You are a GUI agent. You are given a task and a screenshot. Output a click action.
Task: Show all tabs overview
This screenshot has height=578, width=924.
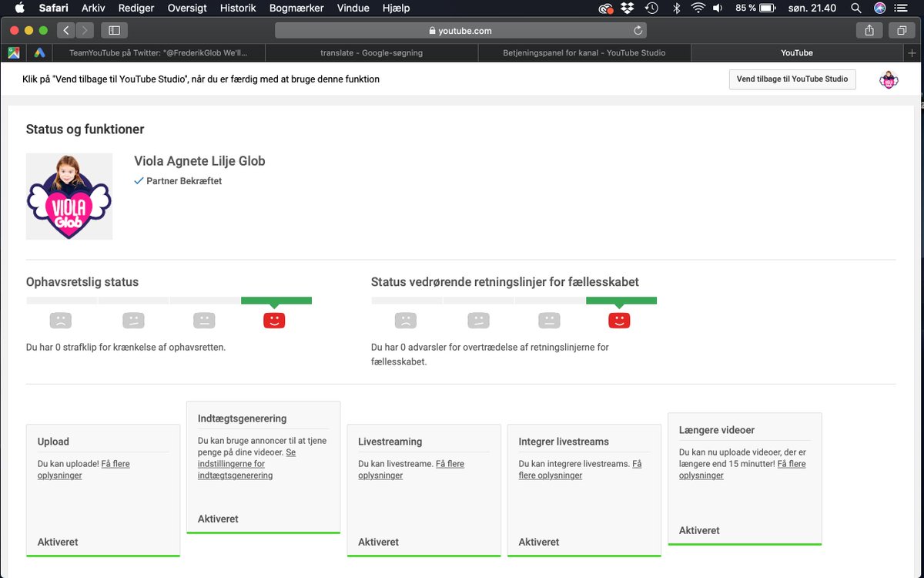click(901, 31)
